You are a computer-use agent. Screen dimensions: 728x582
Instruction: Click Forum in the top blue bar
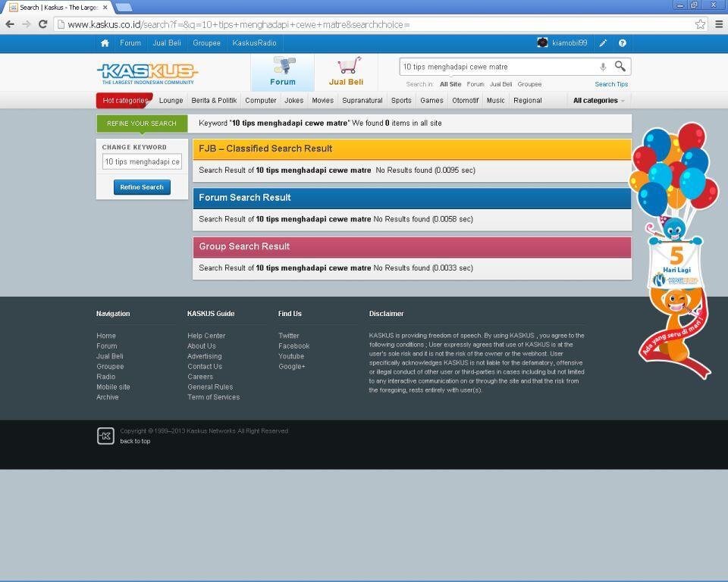coord(130,43)
